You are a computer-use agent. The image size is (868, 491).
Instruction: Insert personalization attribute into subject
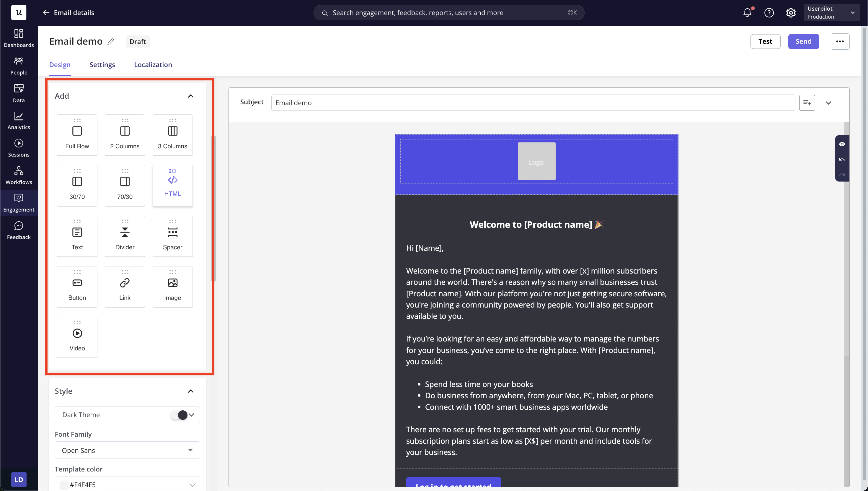(807, 103)
